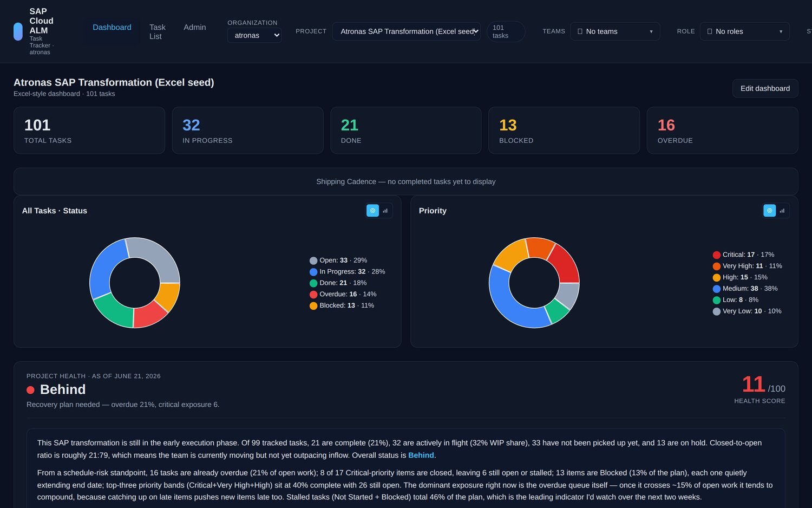Viewport: 812px width, 508px height.
Task: Click the Open: 33 legend entry
Action: tap(338, 260)
